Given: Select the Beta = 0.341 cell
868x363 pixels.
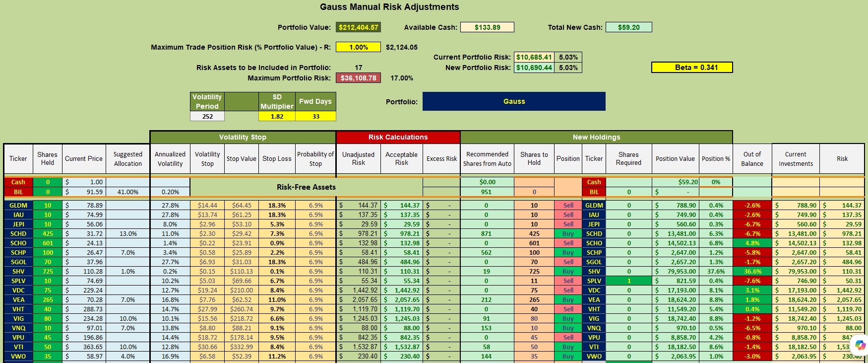Looking at the screenshot, I should 692,68.
